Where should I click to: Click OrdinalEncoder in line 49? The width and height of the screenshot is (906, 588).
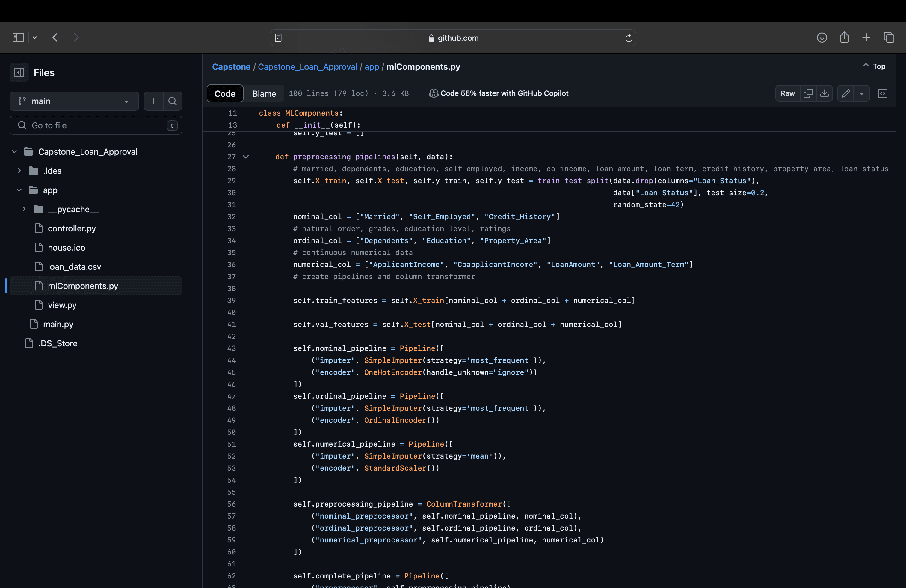click(x=395, y=420)
